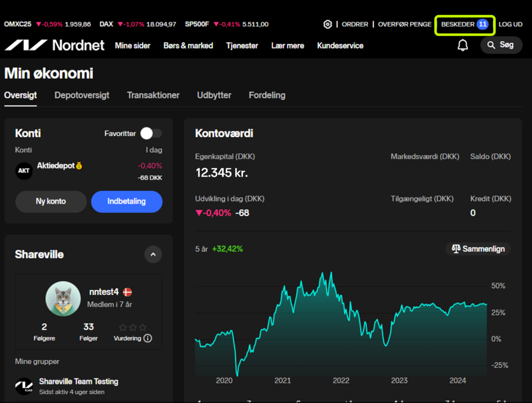The image size is (532, 403).
Task: Click the Vurdering star rating
Action: coord(132,327)
